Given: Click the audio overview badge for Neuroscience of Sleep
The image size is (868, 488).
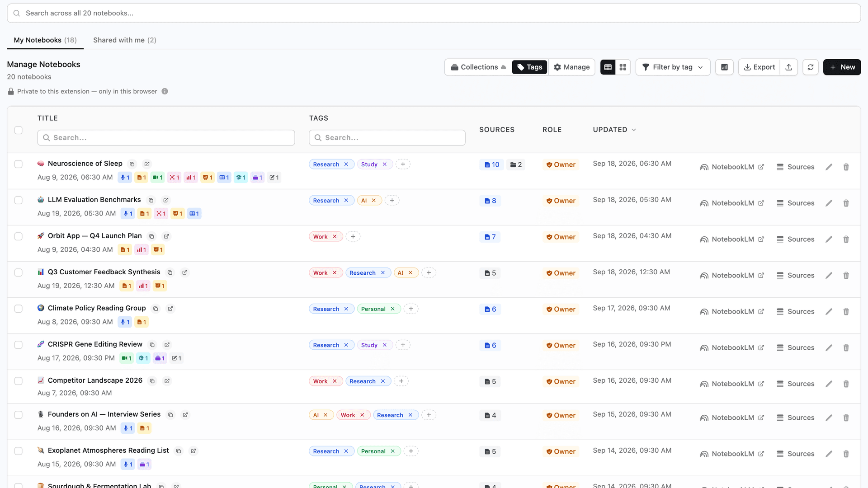Looking at the screenshot, I should click(125, 178).
